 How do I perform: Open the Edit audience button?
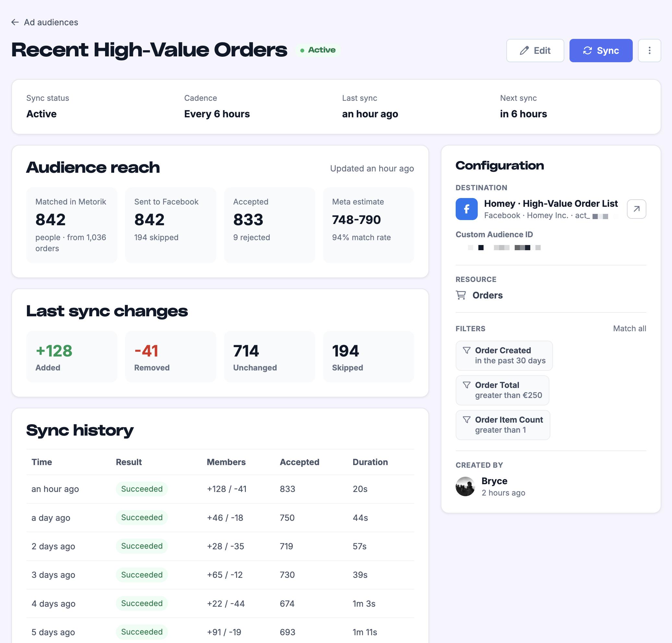[x=535, y=50]
